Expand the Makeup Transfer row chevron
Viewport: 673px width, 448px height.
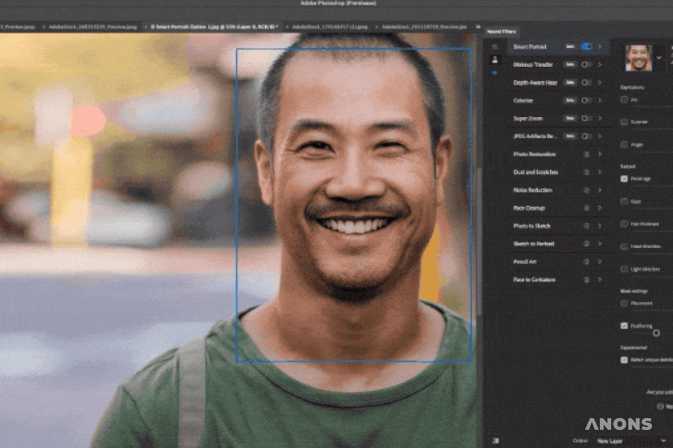click(600, 64)
